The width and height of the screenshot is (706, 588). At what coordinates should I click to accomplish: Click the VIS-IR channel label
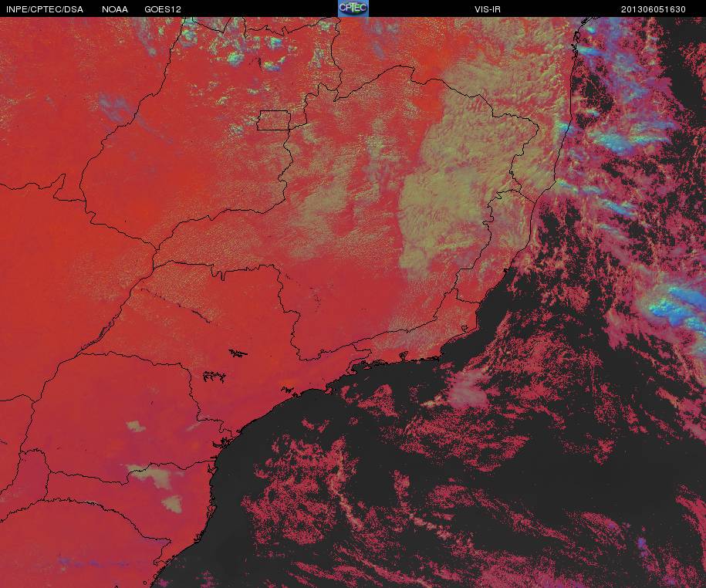[x=488, y=9]
